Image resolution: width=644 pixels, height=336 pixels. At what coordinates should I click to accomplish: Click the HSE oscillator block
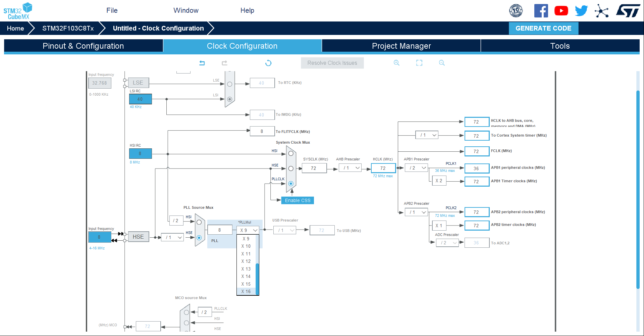tap(138, 237)
